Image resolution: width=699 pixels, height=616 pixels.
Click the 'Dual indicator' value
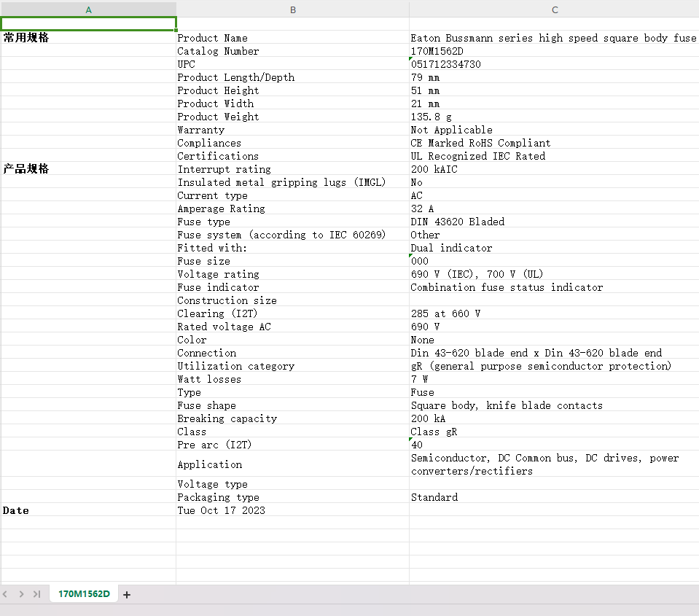pos(554,248)
